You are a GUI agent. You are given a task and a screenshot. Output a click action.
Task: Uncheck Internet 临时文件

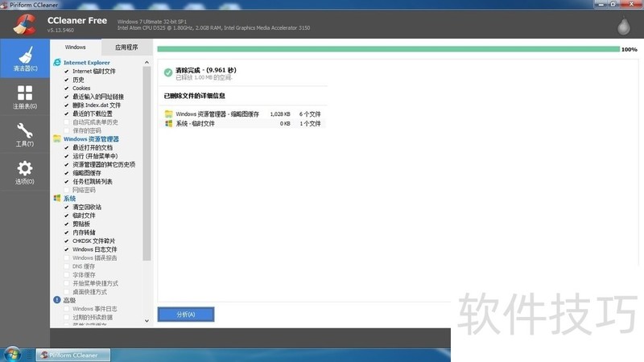(67, 71)
